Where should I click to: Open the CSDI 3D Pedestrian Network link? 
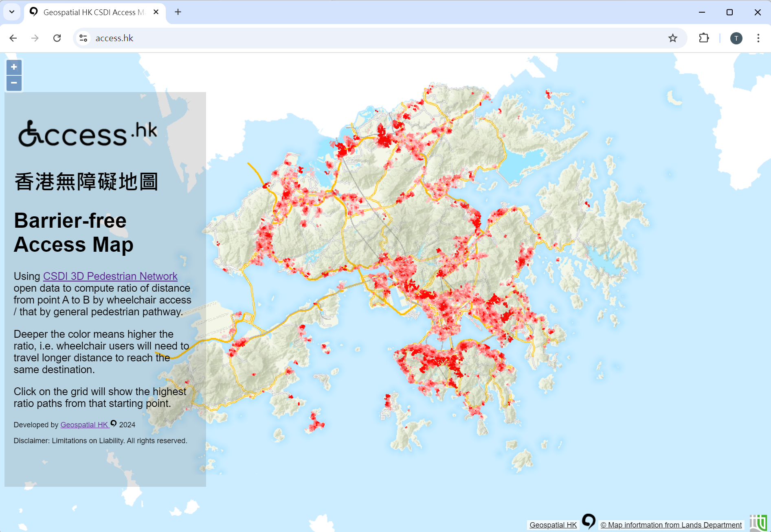[x=110, y=276]
